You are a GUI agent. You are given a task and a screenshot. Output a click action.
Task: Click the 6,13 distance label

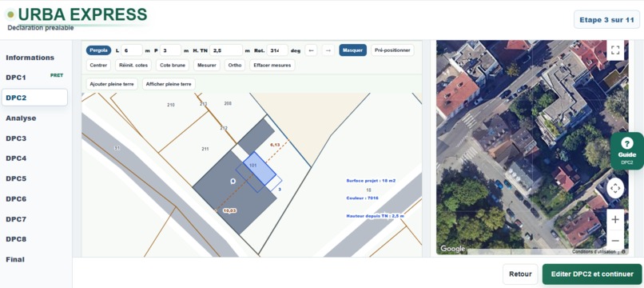[275, 145]
